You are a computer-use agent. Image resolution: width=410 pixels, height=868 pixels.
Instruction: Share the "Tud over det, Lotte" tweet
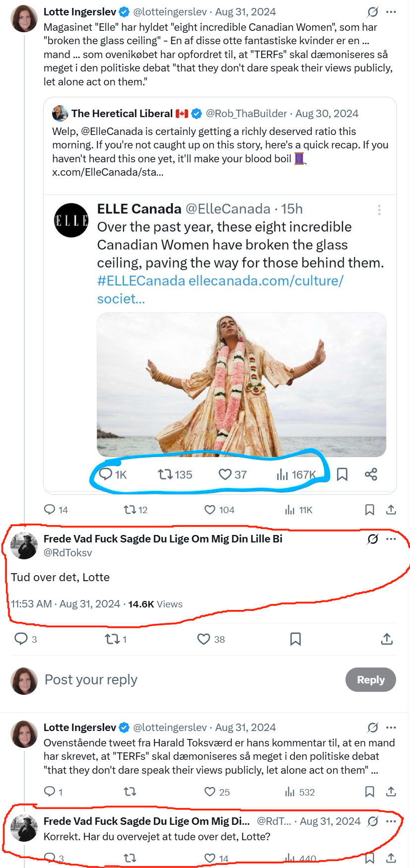pyautogui.click(x=387, y=639)
